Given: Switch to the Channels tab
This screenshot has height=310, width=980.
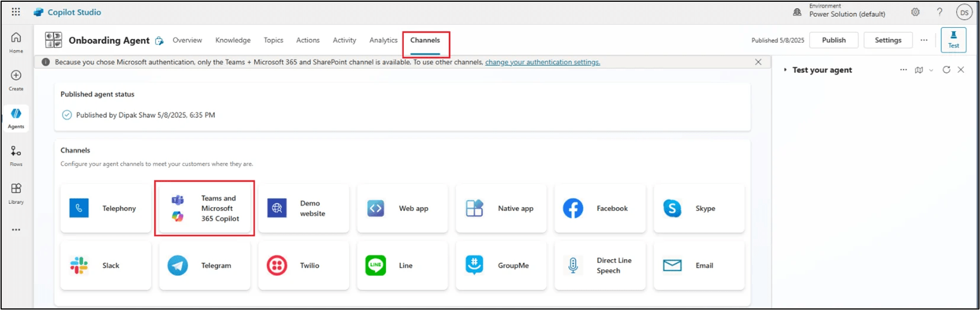Looking at the screenshot, I should coord(425,40).
